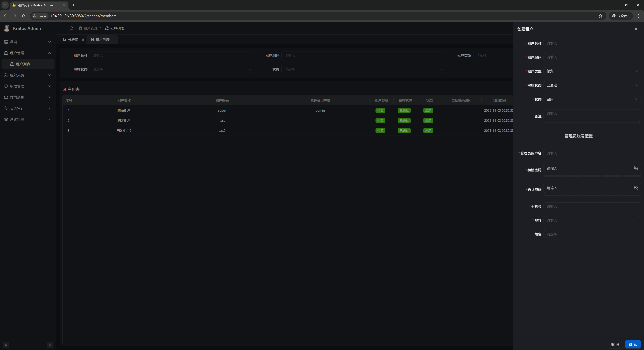Image resolution: width=644 pixels, height=350 pixels.
Task: Click the pin icon on 分析页 tab
Action: tap(83, 40)
